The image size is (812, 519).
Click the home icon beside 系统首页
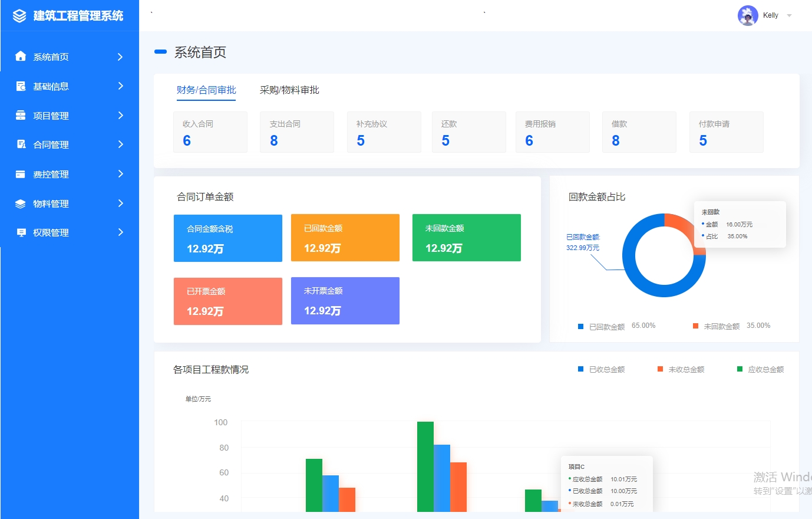(21, 56)
